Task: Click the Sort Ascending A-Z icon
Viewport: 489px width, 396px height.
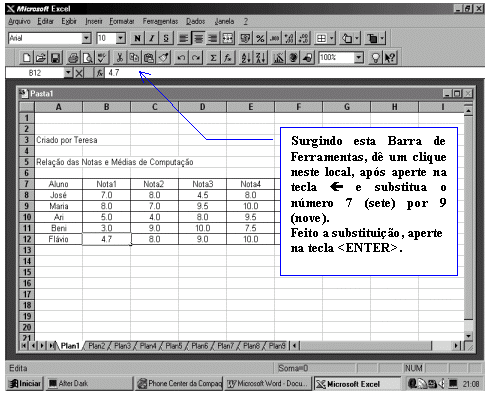Action: coord(246,58)
